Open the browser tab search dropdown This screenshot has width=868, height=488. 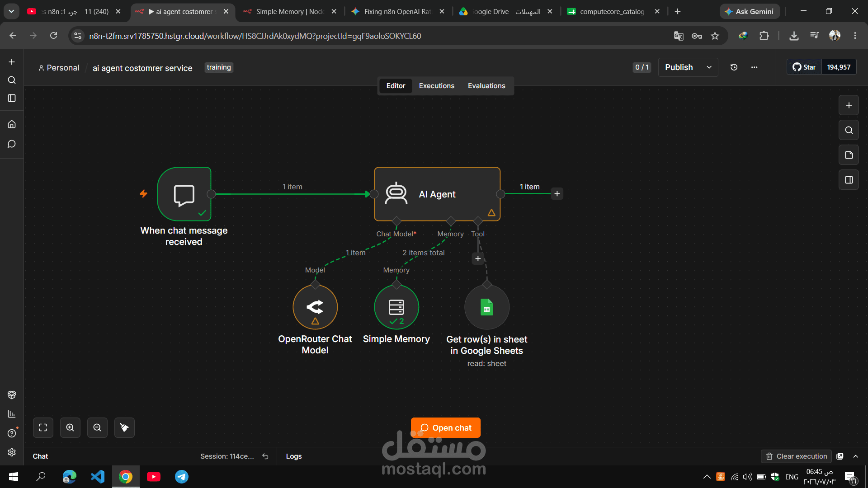[11, 11]
